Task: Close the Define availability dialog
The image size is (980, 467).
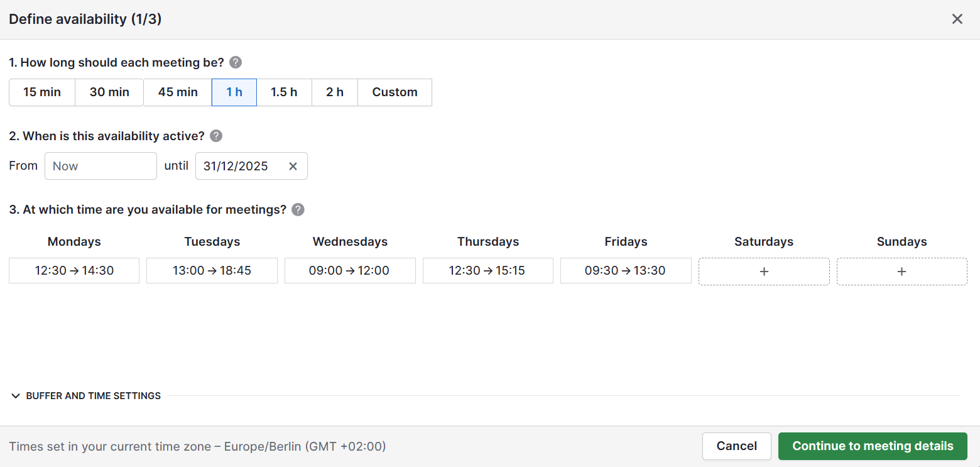Action: (x=957, y=19)
